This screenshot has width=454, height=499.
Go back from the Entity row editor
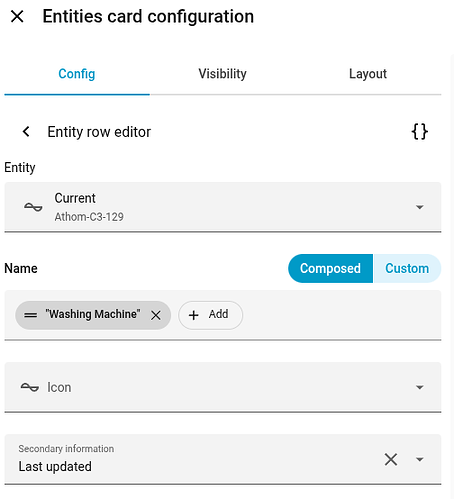(x=26, y=131)
